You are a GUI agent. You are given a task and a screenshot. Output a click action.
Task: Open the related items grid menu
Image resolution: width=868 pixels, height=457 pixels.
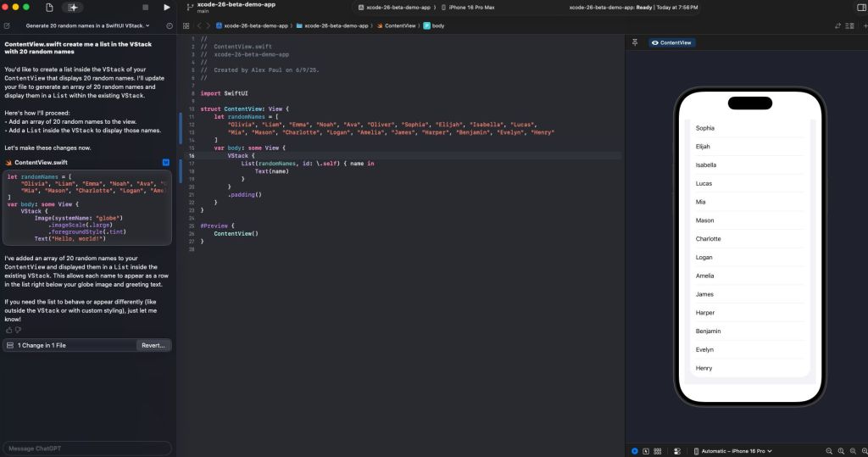[186, 26]
